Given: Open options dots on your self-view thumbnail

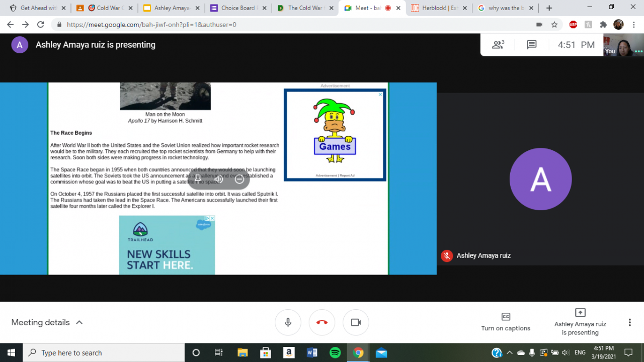Looking at the screenshot, I should [638, 51].
